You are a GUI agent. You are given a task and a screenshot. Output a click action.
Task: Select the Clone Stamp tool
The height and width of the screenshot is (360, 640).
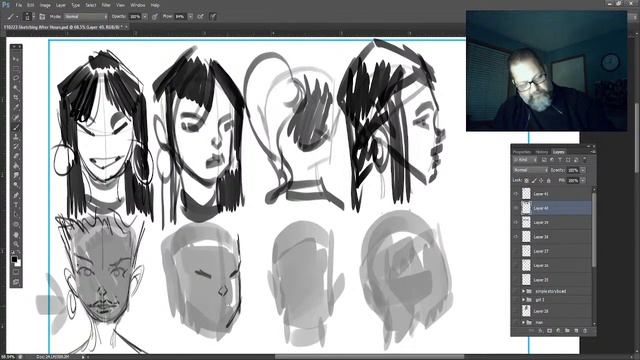(x=16, y=137)
